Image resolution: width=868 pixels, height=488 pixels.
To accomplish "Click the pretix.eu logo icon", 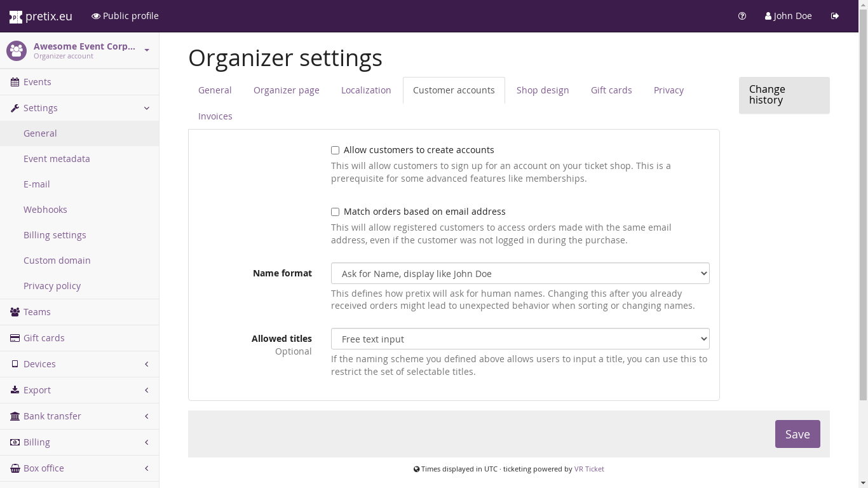I will 16,17.
